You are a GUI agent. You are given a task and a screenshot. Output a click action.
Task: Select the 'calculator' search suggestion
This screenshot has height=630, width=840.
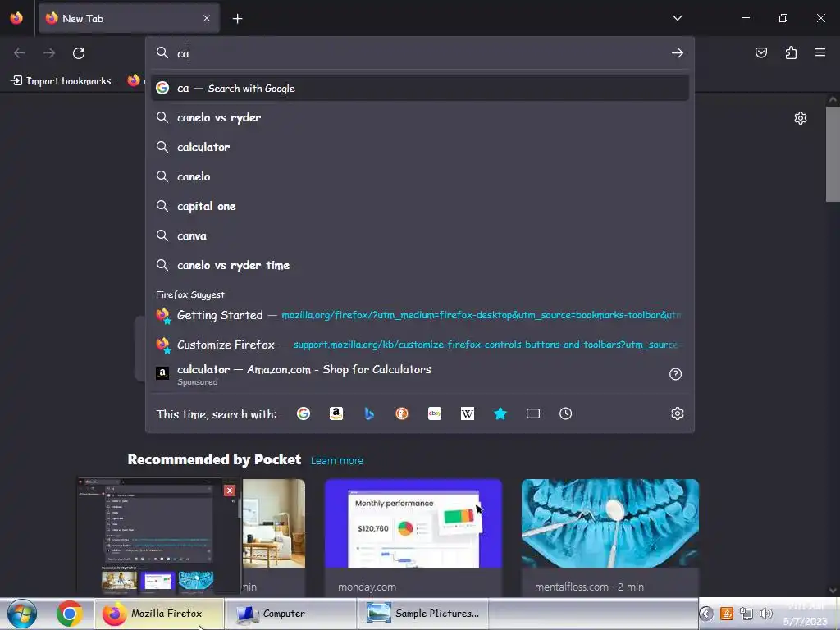(x=420, y=147)
